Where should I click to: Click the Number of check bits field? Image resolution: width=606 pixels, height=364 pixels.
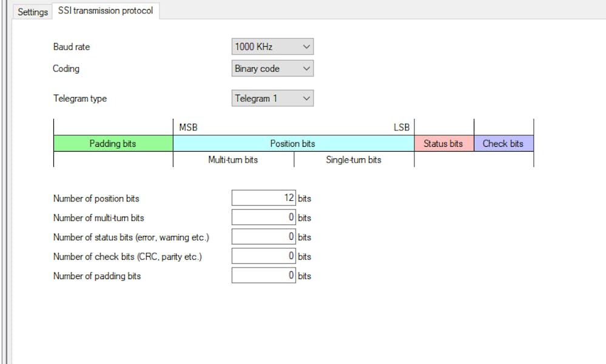(x=263, y=257)
